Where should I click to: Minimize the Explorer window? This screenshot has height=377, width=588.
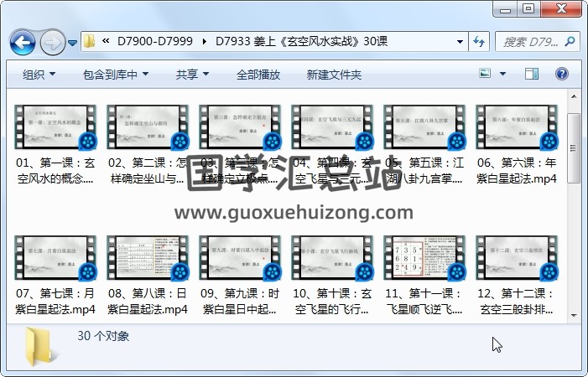pos(506,9)
